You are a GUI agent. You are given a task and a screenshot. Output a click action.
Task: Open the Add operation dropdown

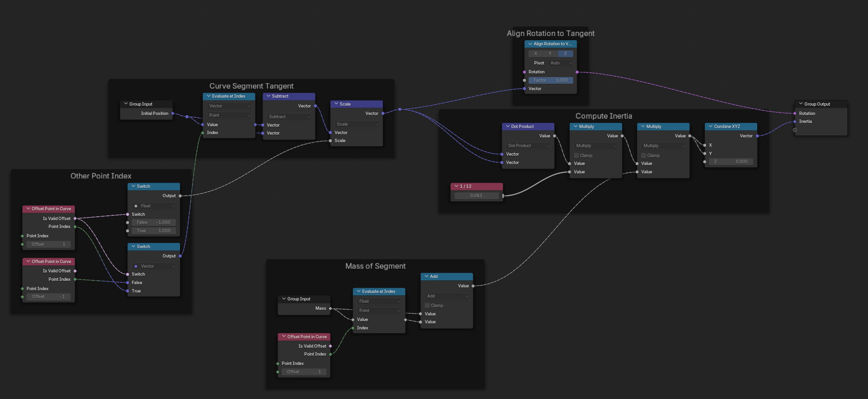click(x=447, y=296)
